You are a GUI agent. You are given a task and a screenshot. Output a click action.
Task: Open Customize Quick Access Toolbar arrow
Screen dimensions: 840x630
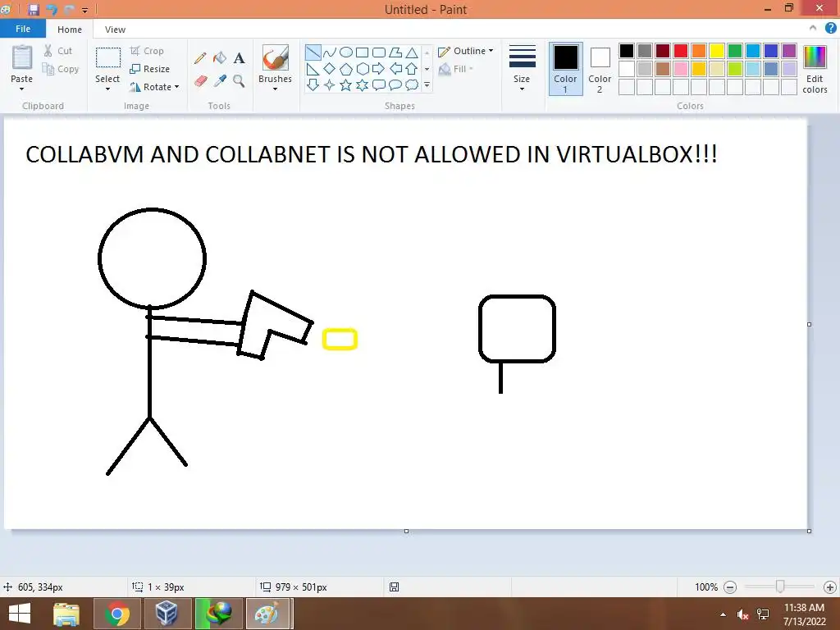coord(85,10)
